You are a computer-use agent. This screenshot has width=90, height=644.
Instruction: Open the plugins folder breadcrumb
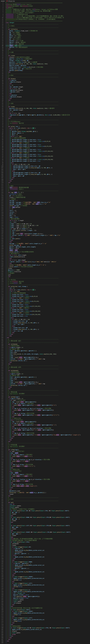[x=3, y=1]
